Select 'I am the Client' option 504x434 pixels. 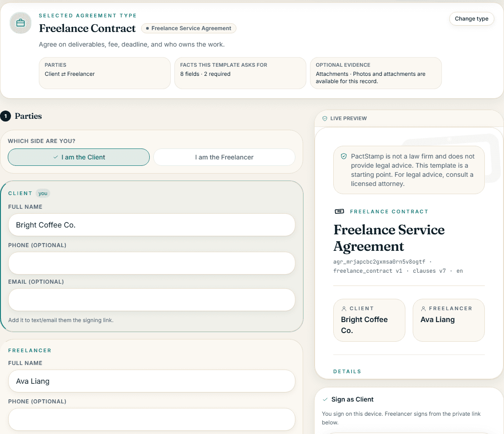click(79, 157)
